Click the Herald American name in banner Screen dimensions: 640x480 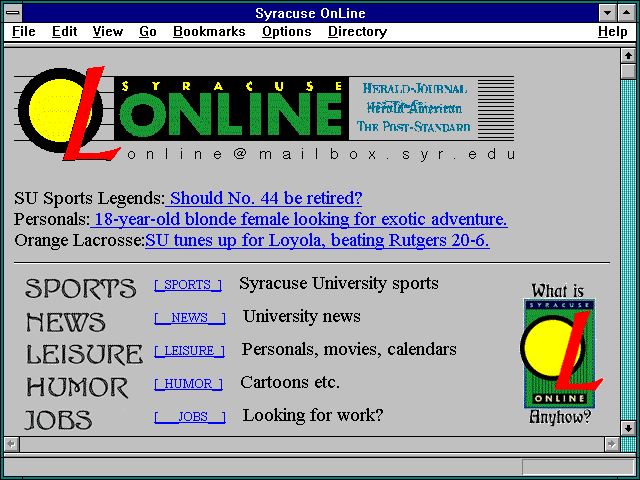[x=414, y=108]
